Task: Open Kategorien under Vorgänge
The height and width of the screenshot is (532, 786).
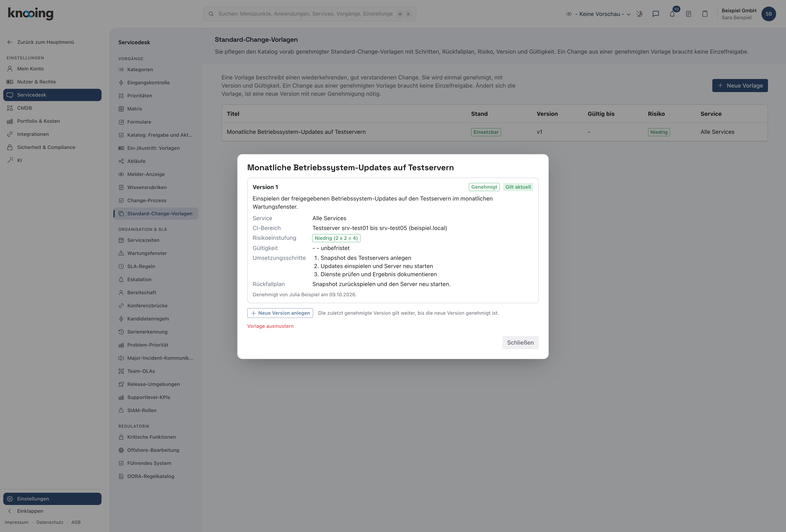Action: [156, 69]
